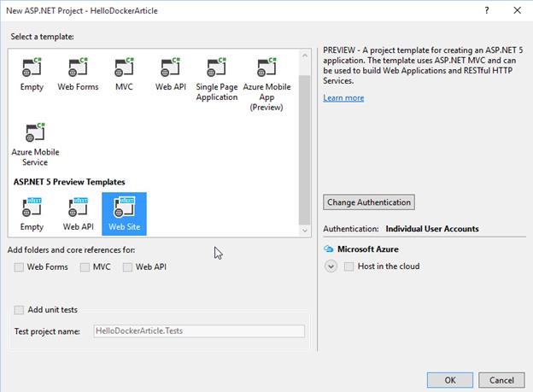Pick the MVC template icon
The image size is (533, 392).
pyautogui.click(x=124, y=67)
